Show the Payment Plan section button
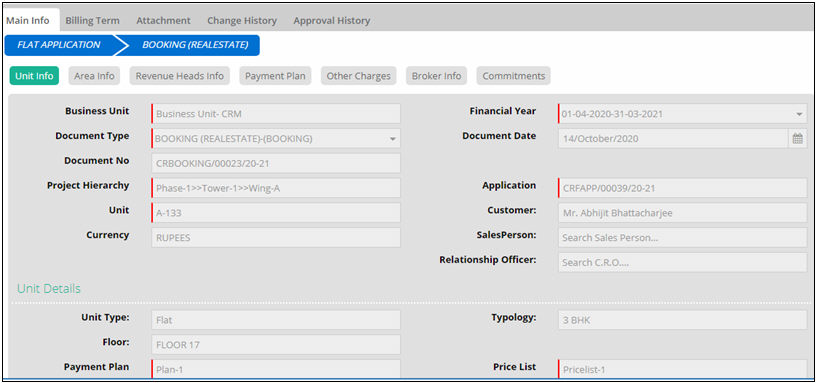The image size is (817, 383). tap(276, 76)
